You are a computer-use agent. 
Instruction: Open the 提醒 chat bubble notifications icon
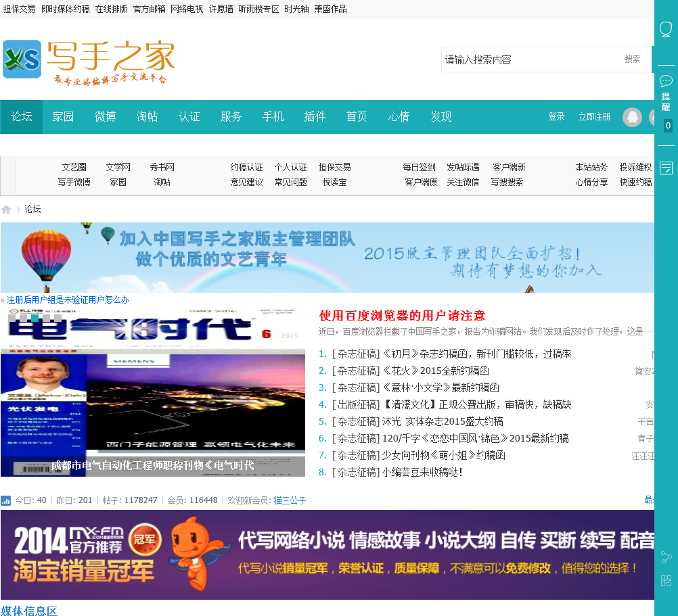click(x=666, y=80)
